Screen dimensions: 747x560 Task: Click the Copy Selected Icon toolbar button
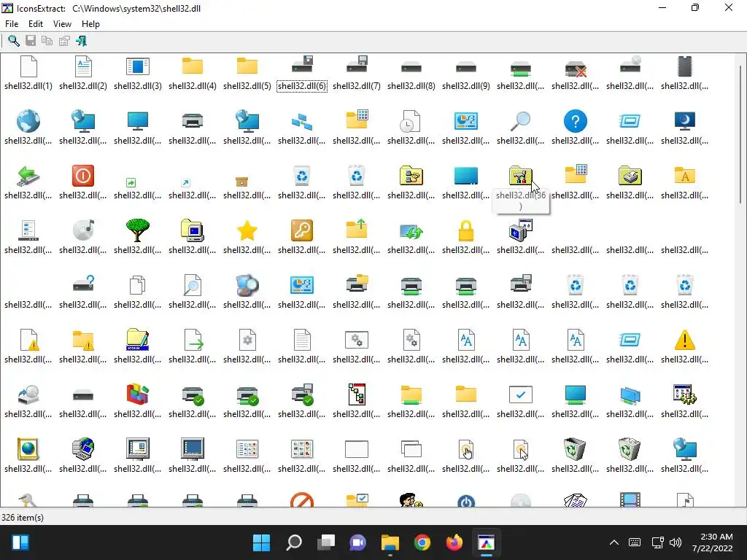point(47,41)
